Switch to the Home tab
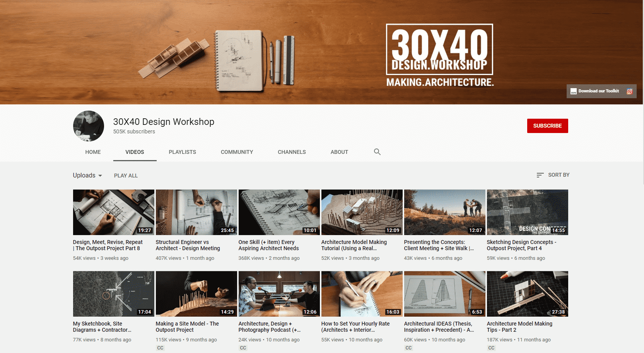 point(93,152)
